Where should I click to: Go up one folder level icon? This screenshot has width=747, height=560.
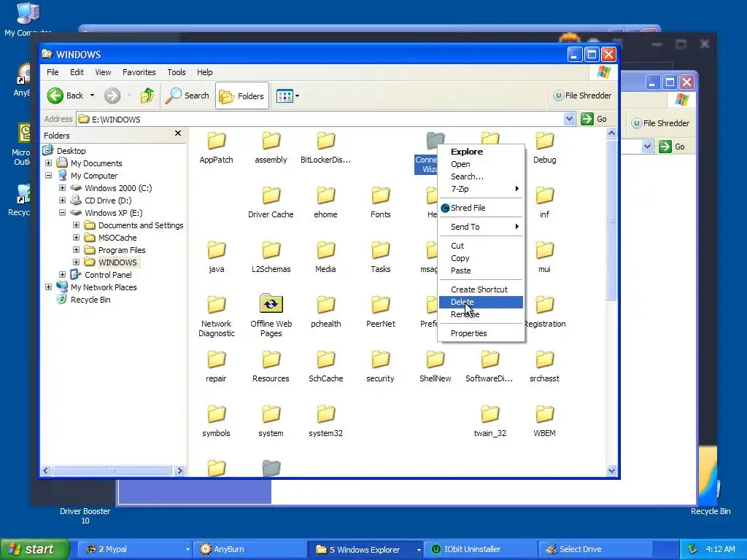pyautogui.click(x=147, y=96)
